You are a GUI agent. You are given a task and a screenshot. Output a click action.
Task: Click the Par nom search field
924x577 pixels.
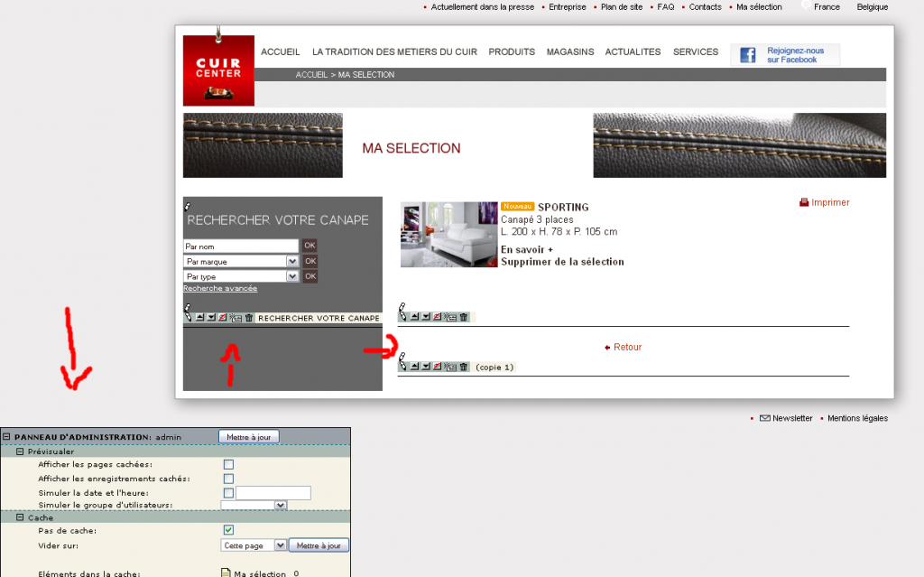pos(241,246)
